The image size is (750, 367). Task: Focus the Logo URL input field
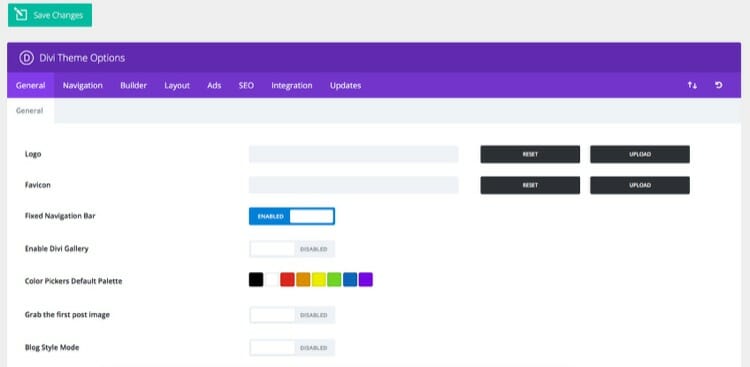coord(353,154)
